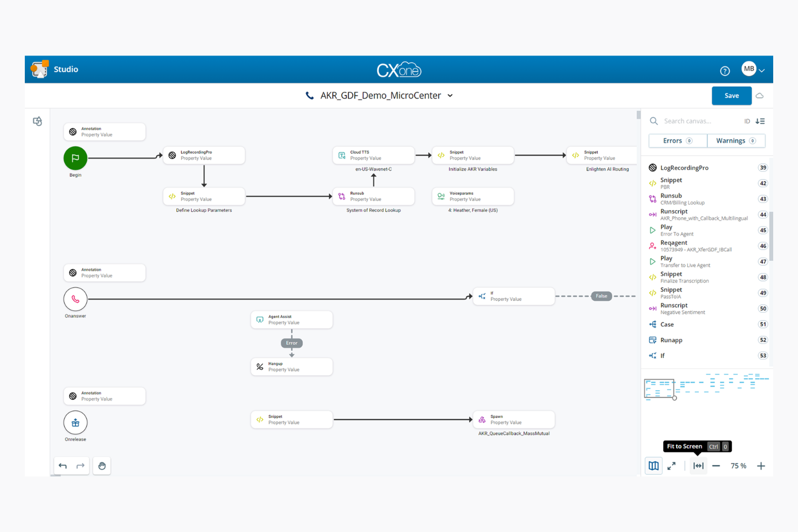Select the Case item numbered 51

pyautogui.click(x=707, y=324)
